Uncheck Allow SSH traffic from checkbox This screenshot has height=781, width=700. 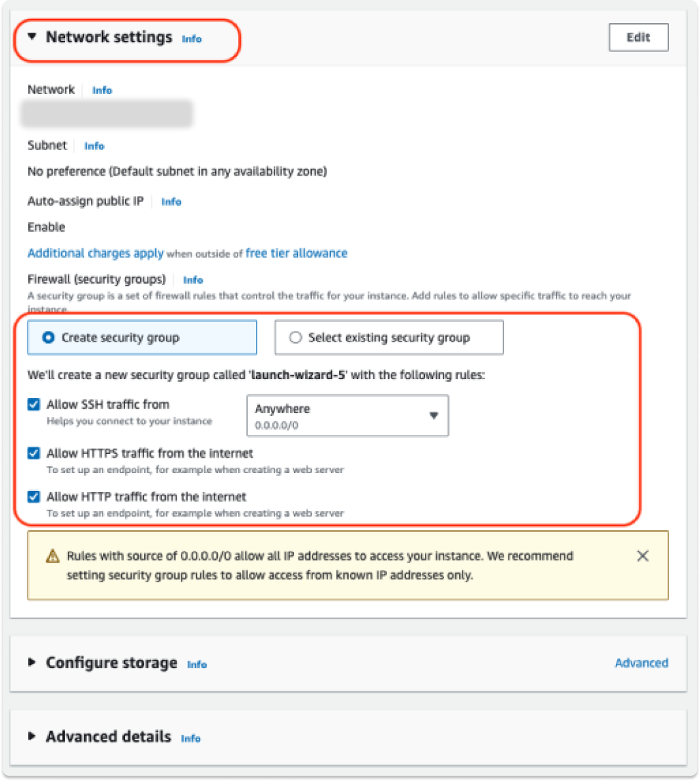(34, 405)
